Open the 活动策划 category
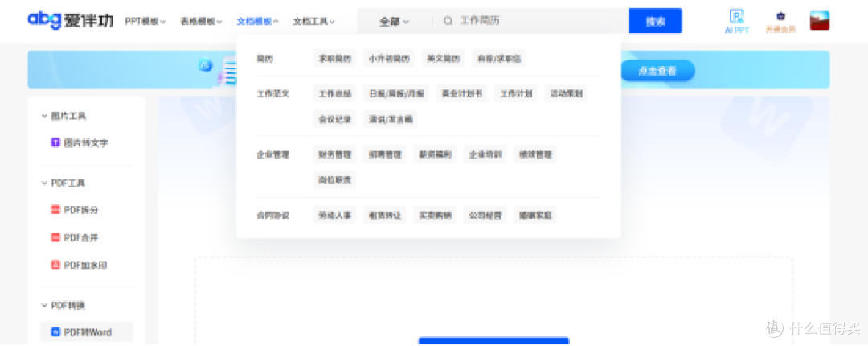Screen dimensions: 868x346 [x=567, y=93]
